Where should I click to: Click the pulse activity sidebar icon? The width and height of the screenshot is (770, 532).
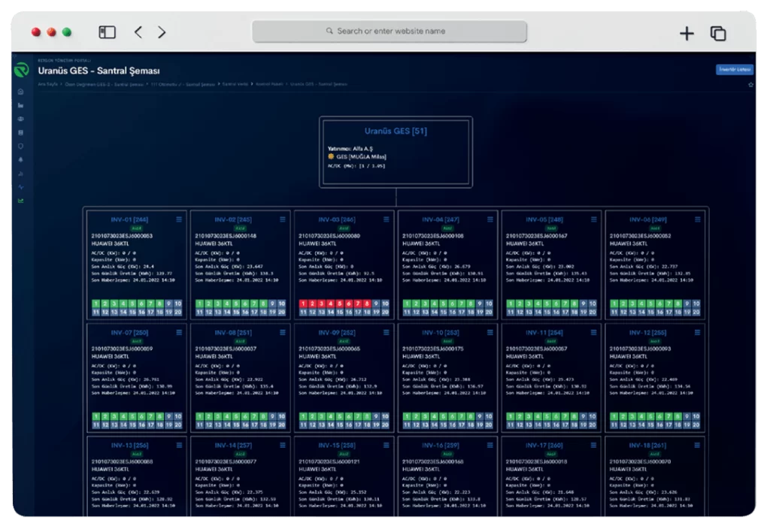[x=20, y=187]
